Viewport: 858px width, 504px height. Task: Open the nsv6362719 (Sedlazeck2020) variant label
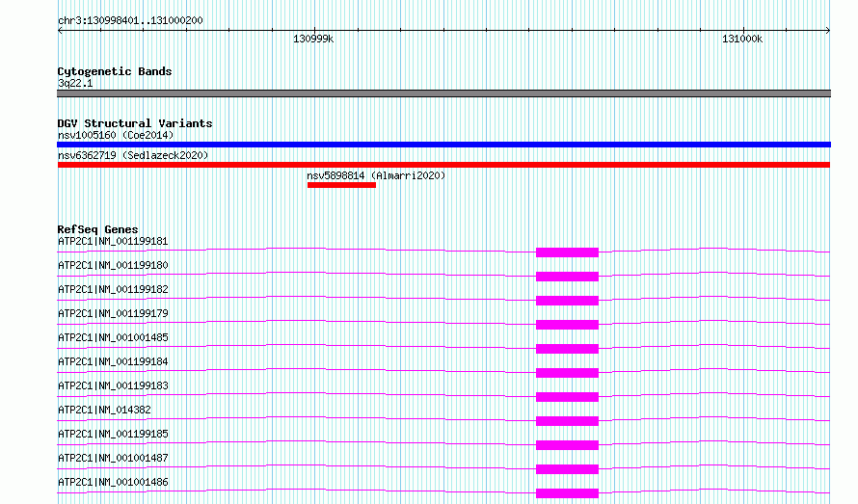[x=133, y=155]
